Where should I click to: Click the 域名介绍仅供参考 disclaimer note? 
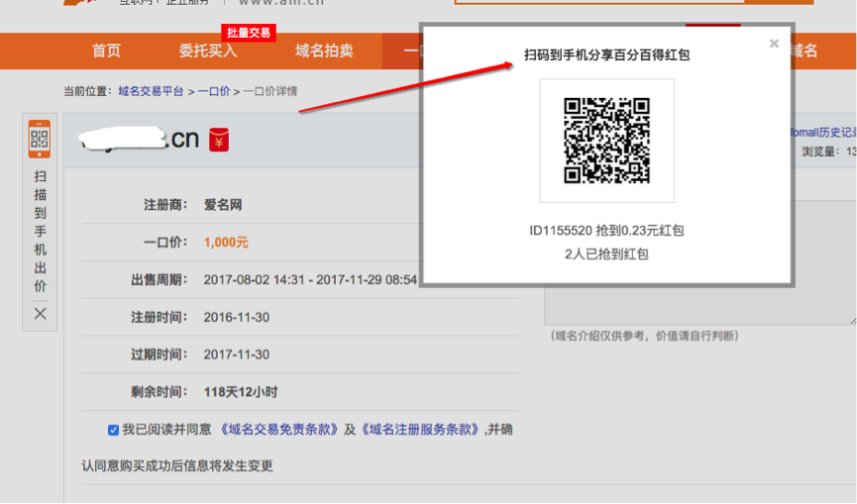[x=644, y=336]
